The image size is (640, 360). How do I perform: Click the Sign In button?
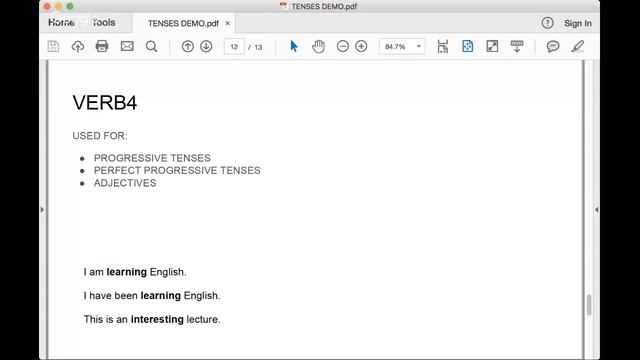[x=578, y=24]
